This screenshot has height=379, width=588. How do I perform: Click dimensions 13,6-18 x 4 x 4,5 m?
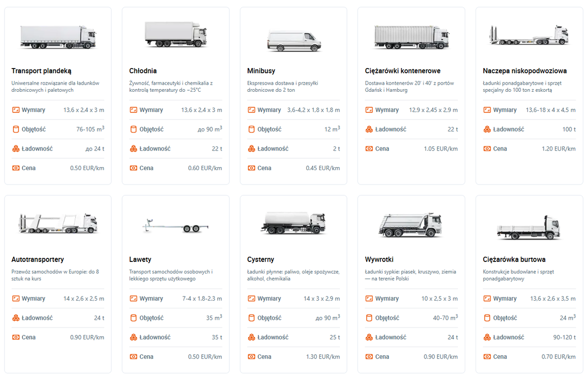pos(550,110)
